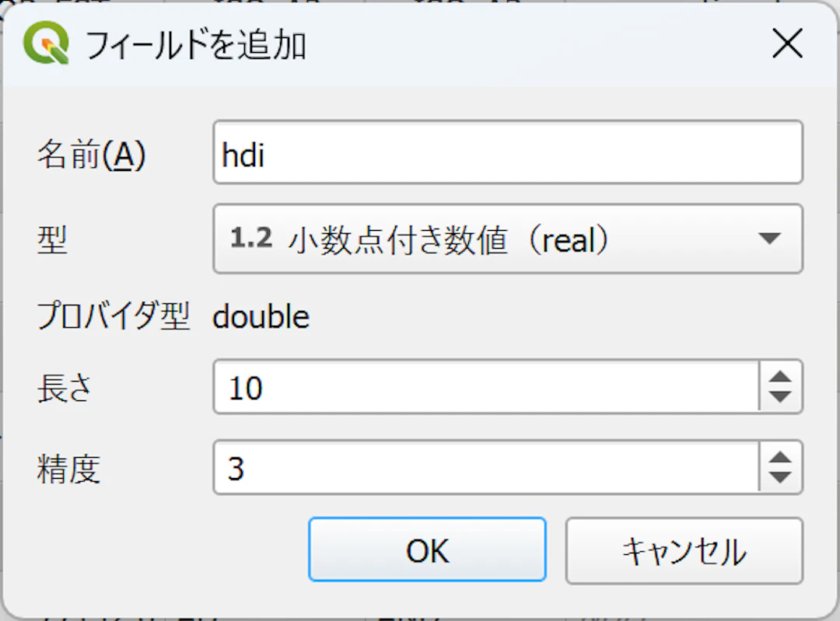Click the プロバイダ型 label
This screenshot has height=621, width=840.
114,316
